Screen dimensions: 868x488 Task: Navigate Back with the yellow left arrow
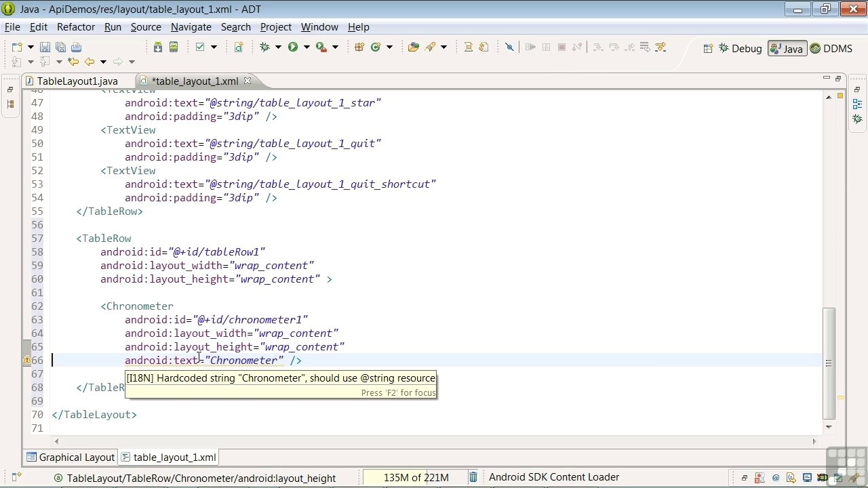[90, 62]
